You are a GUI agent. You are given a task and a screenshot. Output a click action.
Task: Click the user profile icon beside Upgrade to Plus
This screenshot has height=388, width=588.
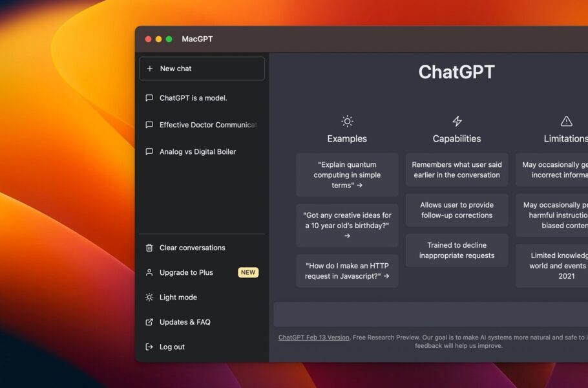(149, 272)
